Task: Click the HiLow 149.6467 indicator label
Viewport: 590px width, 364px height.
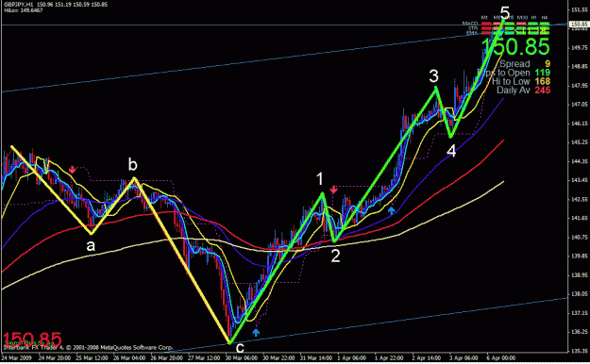Action: click(24, 10)
